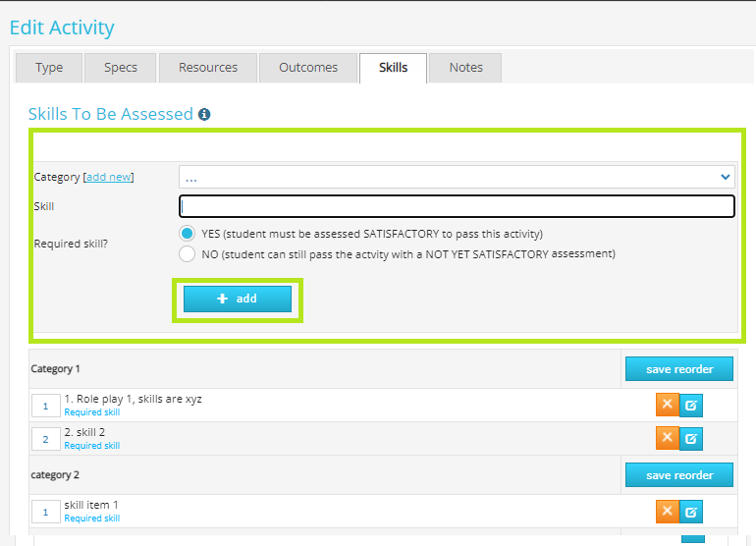The width and height of the screenshot is (756, 546).
Task: Switch to the Type tab
Action: [x=49, y=68]
